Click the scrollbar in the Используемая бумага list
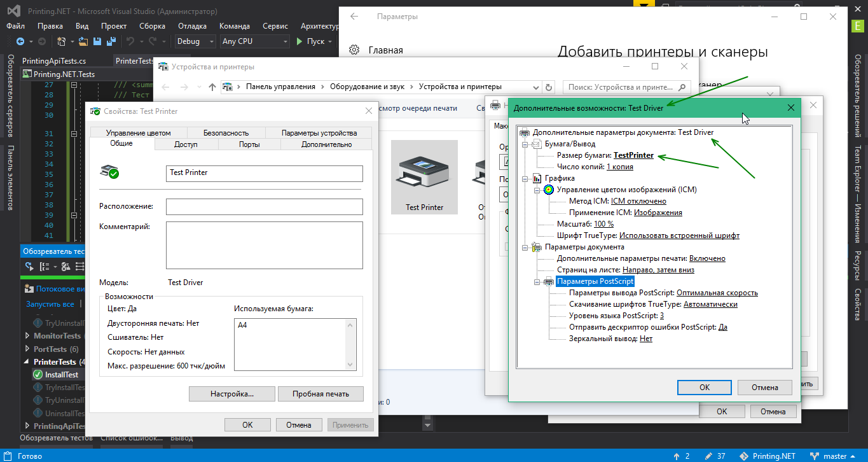Image resolution: width=868 pixels, height=462 pixels. [350, 344]
